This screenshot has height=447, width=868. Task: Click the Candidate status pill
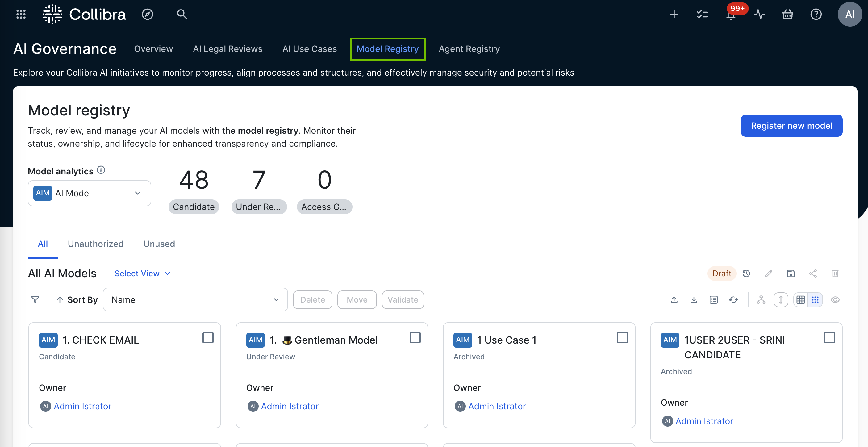[194, 207]
